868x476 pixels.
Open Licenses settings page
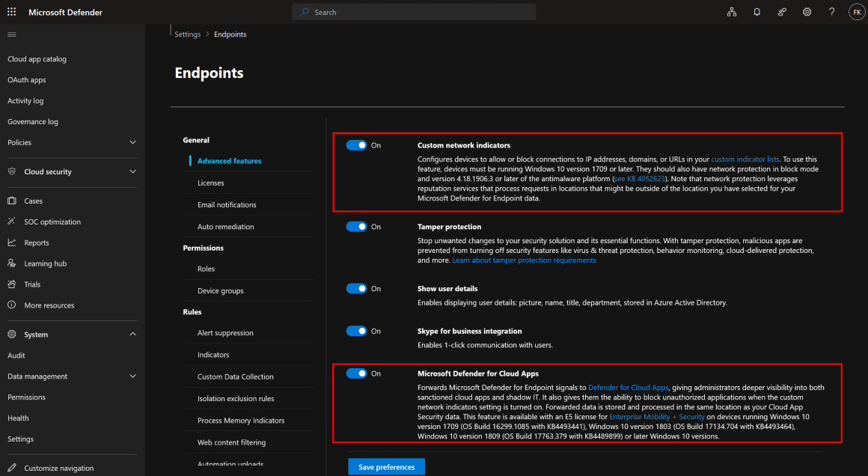[x=211, y=183]
